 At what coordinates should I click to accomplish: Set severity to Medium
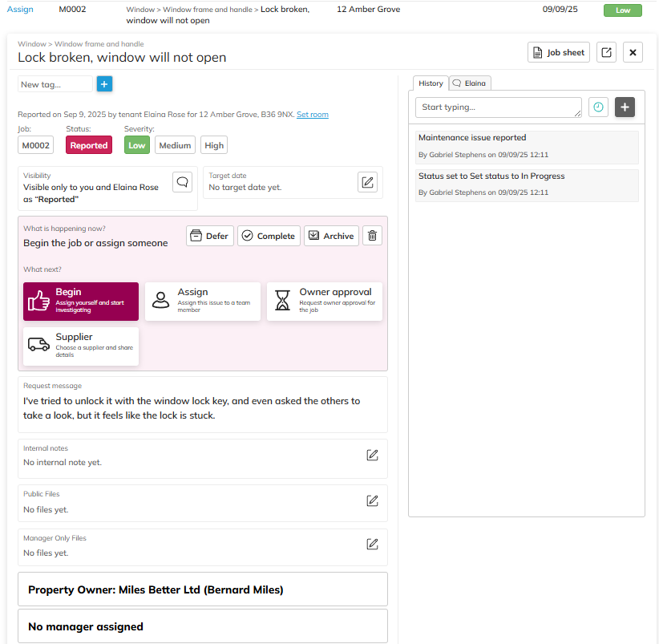tap(175, 145)
